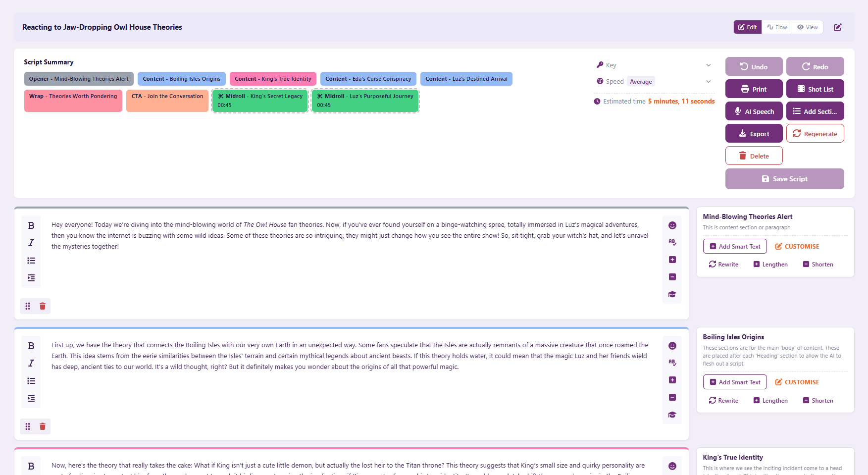Print the script
Viewport: 868px width, 475px height.
pos(754,89)
